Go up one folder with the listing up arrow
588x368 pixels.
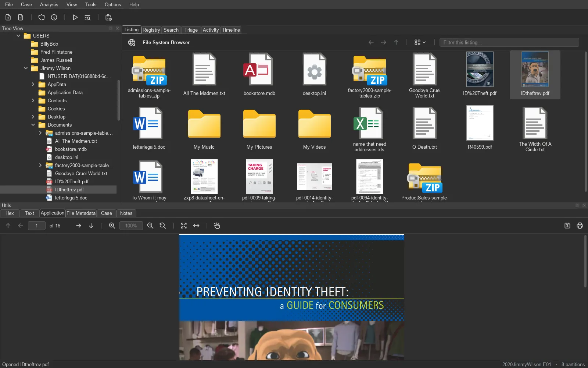tap(396, 42)
